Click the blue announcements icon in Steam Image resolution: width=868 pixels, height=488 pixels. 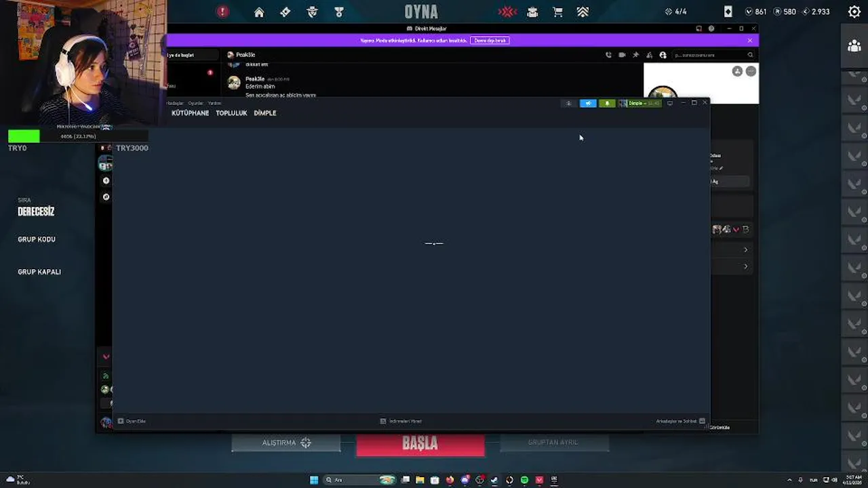click(x=588, y=103)
